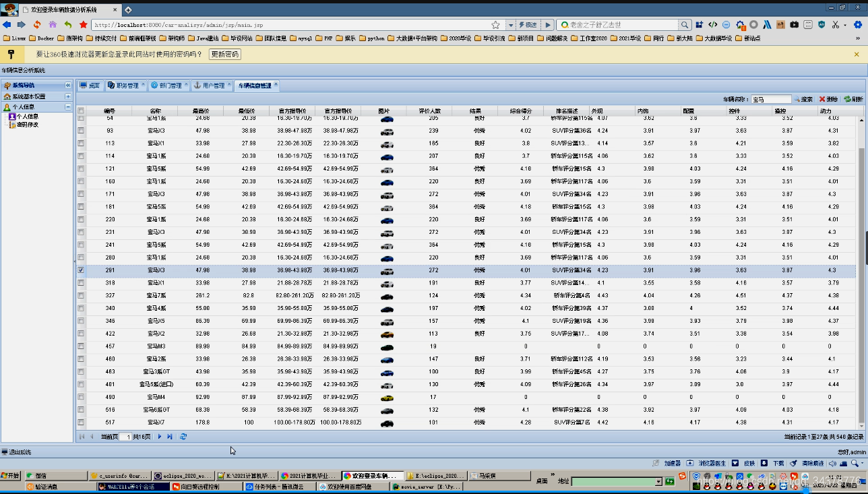Viewport: 868px width, 494px height.
Task: Check the row 517 宝马X7 checkbox
Action: tap(81, 423)
